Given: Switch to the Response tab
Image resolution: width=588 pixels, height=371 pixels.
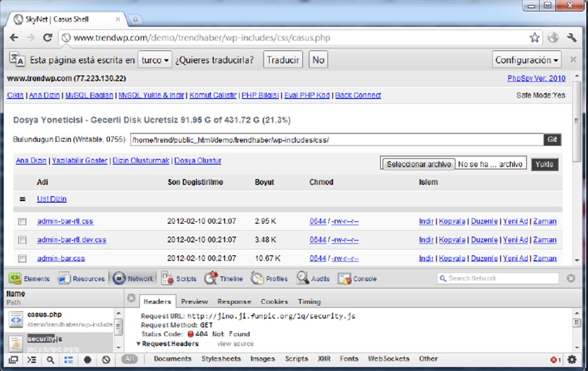Looking at the screenshot, I should [234, 302].
